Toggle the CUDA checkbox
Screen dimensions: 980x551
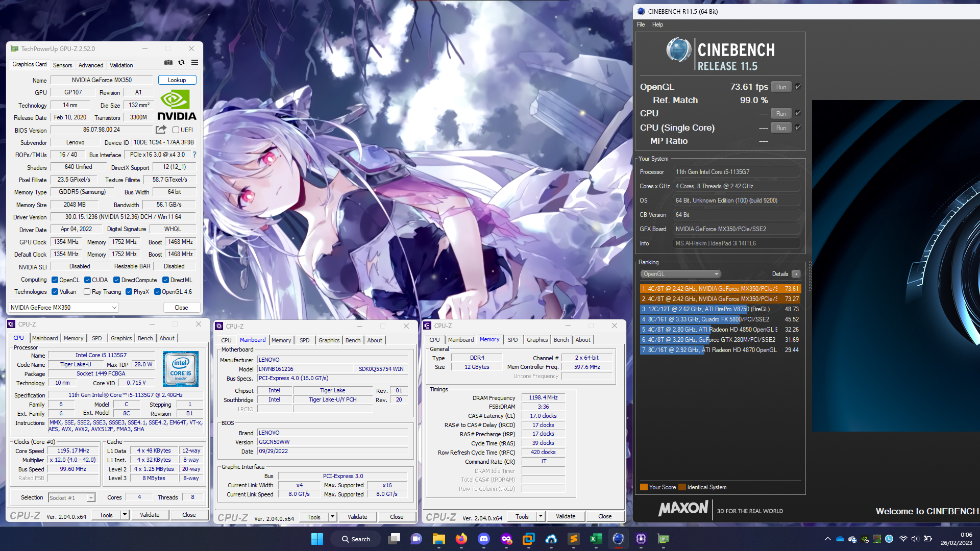click(87, 280)
